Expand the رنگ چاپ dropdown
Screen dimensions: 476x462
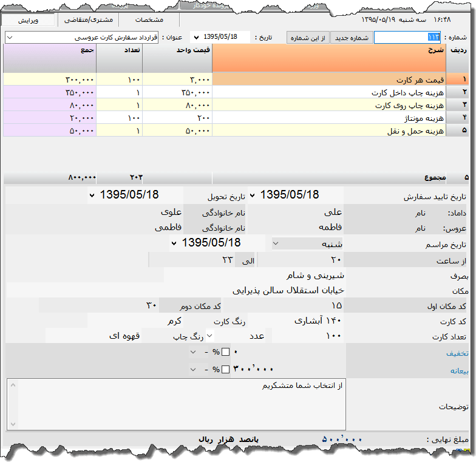[x=209, y=335]
